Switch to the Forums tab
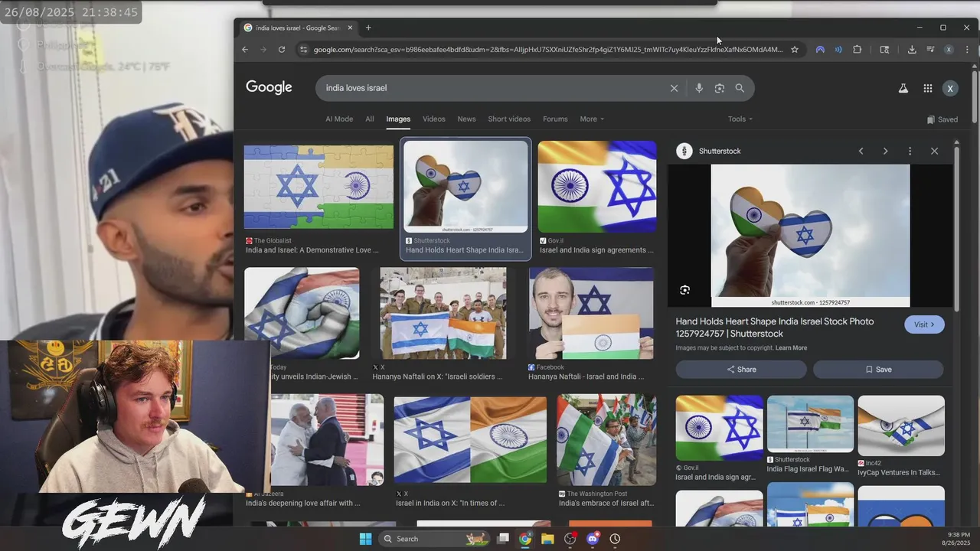Image resolution: width=980 pixels, height=551 pixels. coord(555,119)
